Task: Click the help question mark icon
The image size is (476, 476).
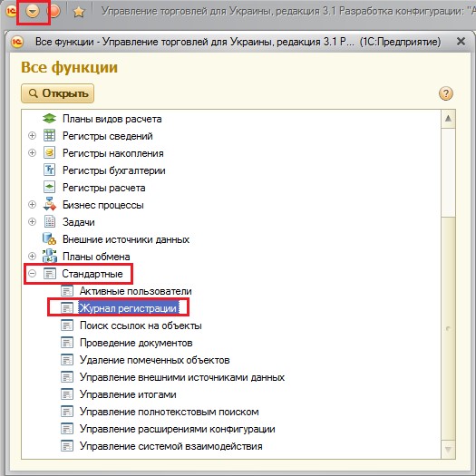Action: coord(446,93)
